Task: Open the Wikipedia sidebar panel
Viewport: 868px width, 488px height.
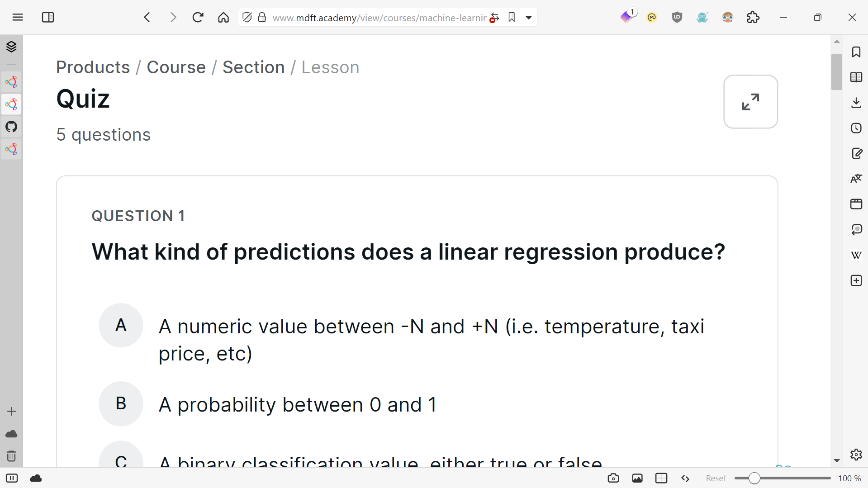Action: 856,255
